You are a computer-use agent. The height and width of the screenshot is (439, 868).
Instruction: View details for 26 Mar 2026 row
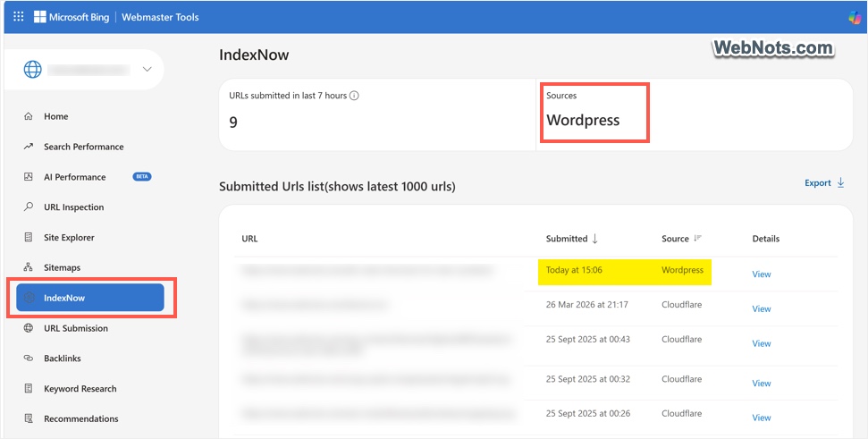(x=761, y=308)
